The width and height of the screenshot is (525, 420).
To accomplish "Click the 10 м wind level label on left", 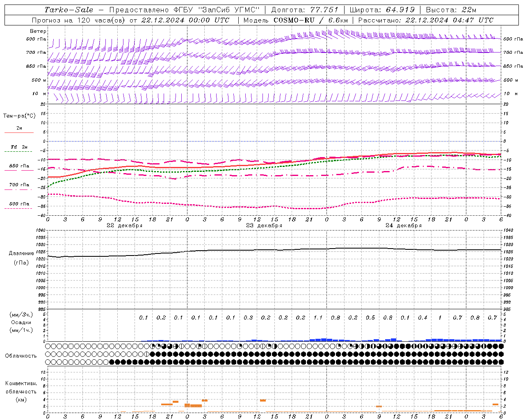I will (39, 94).
